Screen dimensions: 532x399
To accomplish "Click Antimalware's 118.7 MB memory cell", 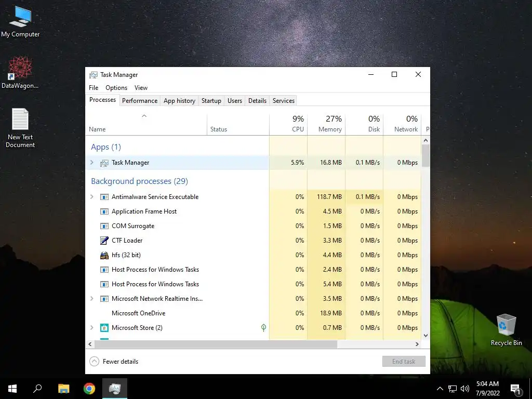I will click(326, 197).
